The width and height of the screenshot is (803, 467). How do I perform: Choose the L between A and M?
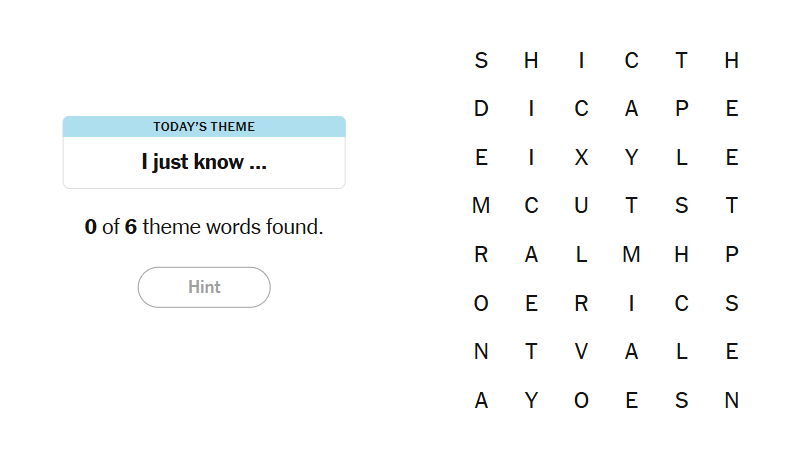tap(581, 255)
